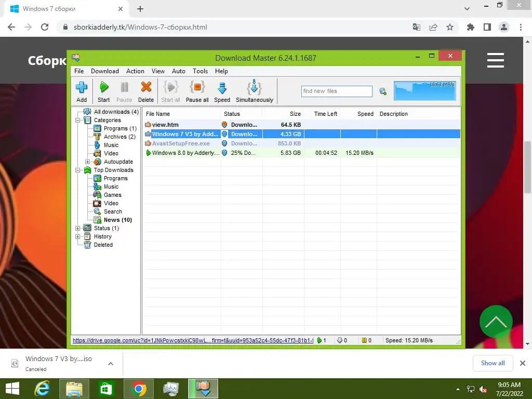
Task: Click the search magnifier icon beside find field
Action: point(383,91)
